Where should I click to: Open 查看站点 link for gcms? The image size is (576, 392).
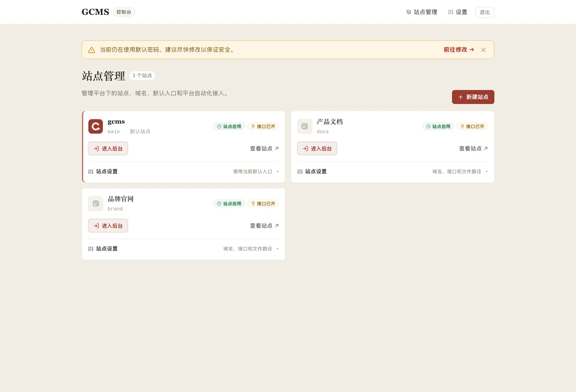pyautogui.click(x=264, y=148)
